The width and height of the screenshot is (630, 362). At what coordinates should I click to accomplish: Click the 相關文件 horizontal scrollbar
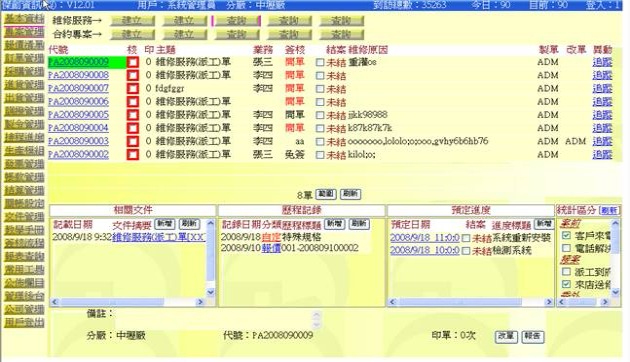pyautogui.click(x=127, y=302)
